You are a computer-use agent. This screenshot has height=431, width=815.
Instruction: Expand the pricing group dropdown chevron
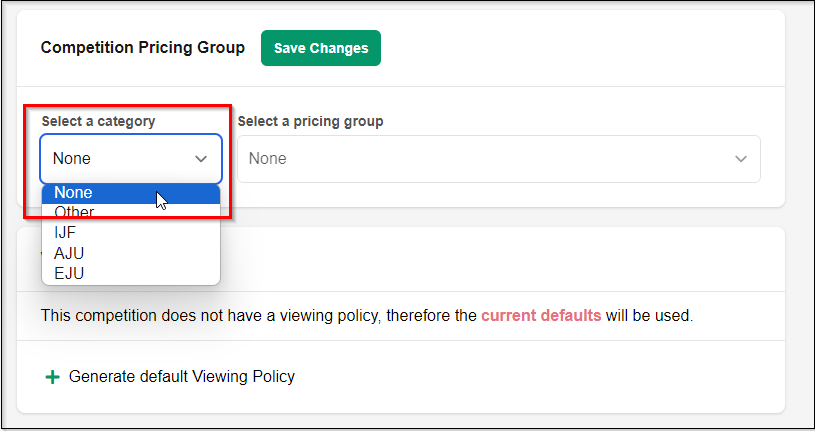pyautogui.click(x=741, y=159)
